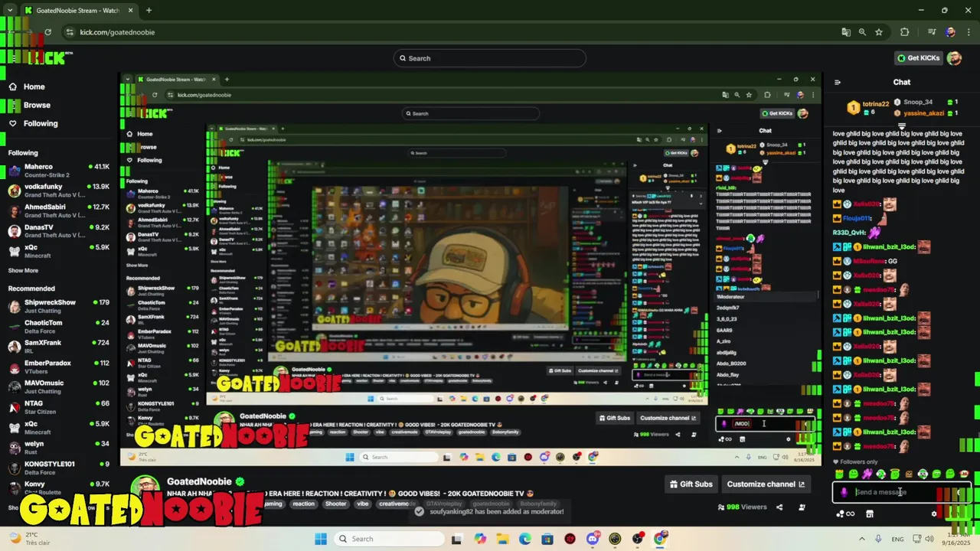Viewport: 980px width, 551px height.
Task: Click the Kick search field
Action: [490, 58]
